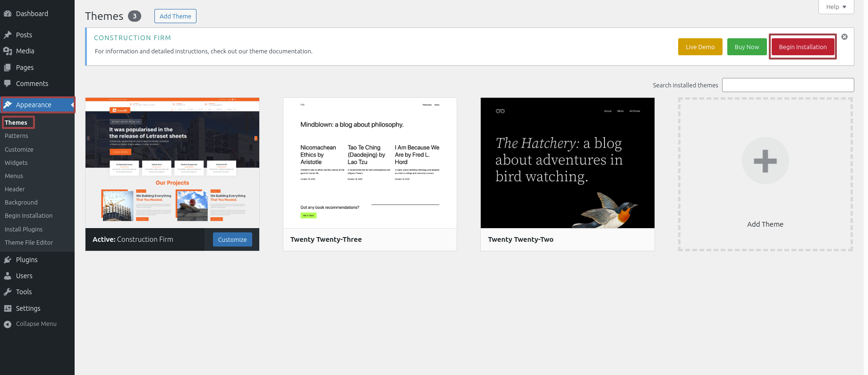
Task: Click Twenty Twenty-Two theme name
Action: coord(520,239)
